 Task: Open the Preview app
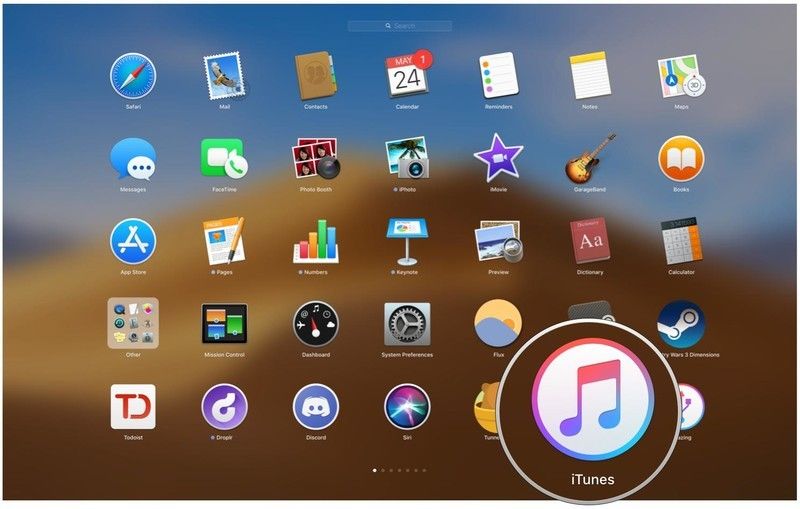pos(498,242)
